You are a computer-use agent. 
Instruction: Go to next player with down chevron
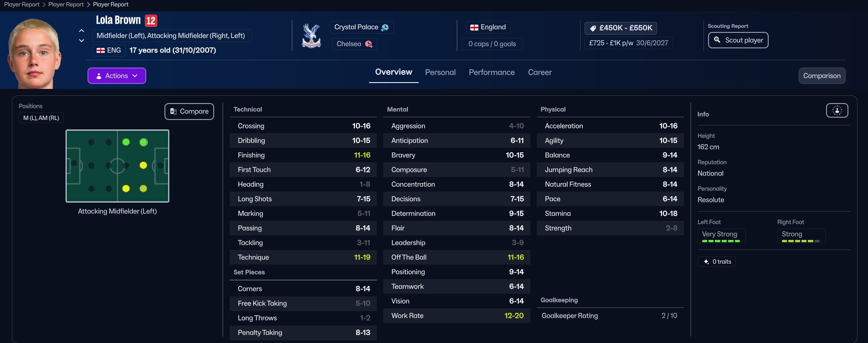coord(82,41)
